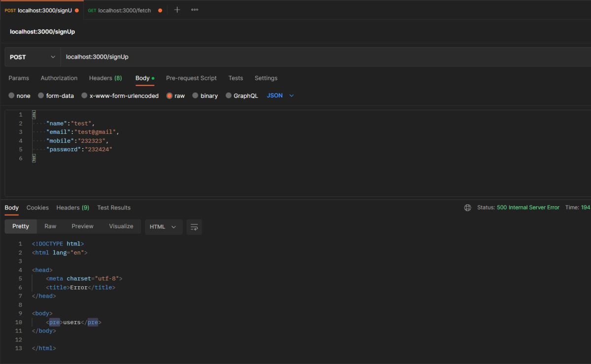The height and width of the screenshot is (364, 591).
Task: Click the 500 Internal Server Error status
Action: [528, 208]
